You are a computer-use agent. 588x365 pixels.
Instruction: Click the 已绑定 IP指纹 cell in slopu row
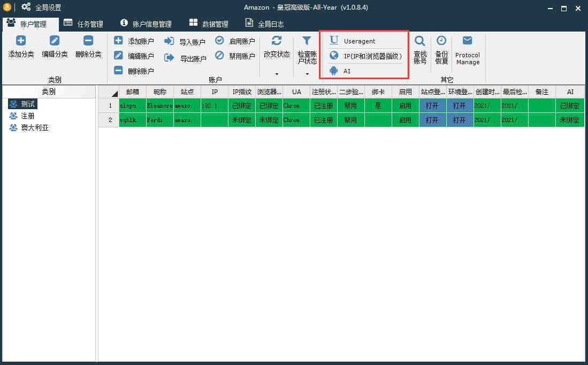(242, 105)
